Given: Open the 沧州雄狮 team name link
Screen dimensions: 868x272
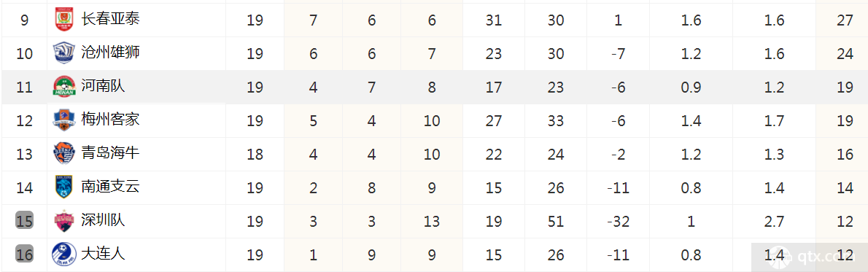Looking at the screenshot, I should (x=110, y=53).
